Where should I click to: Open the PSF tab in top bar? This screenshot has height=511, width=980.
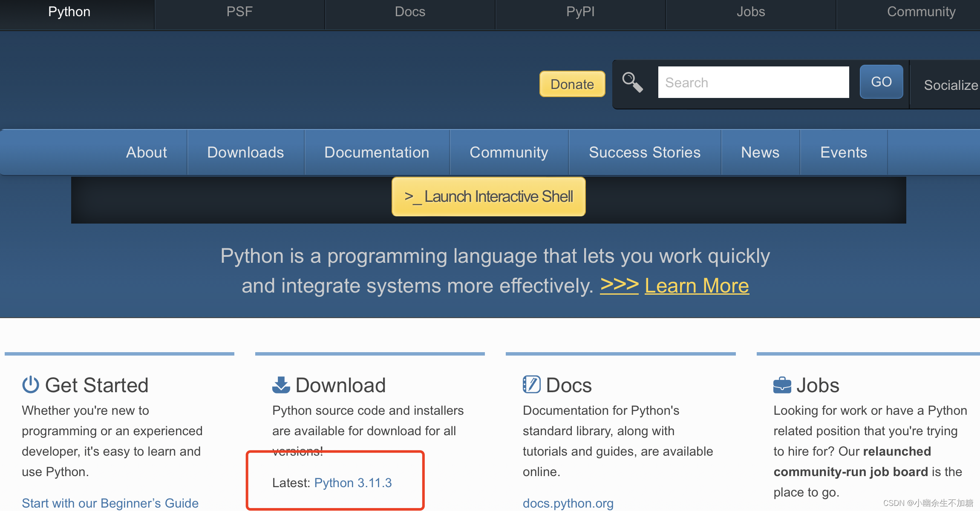coord(239,12)
